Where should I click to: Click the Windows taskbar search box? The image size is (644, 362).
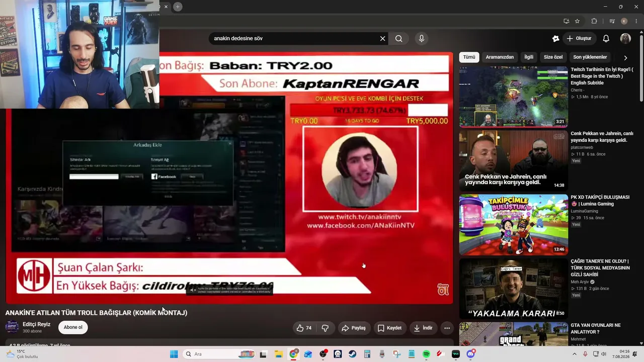[219, 354]
